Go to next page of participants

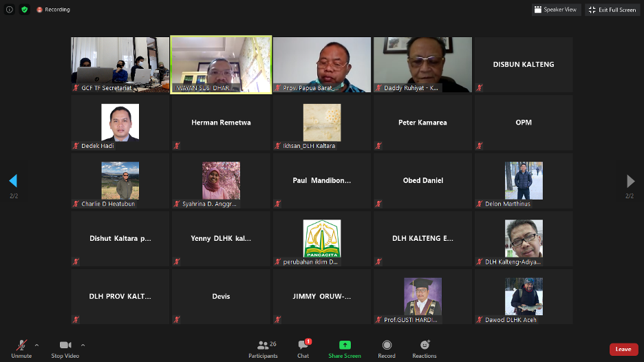click(x=630, y=181)
